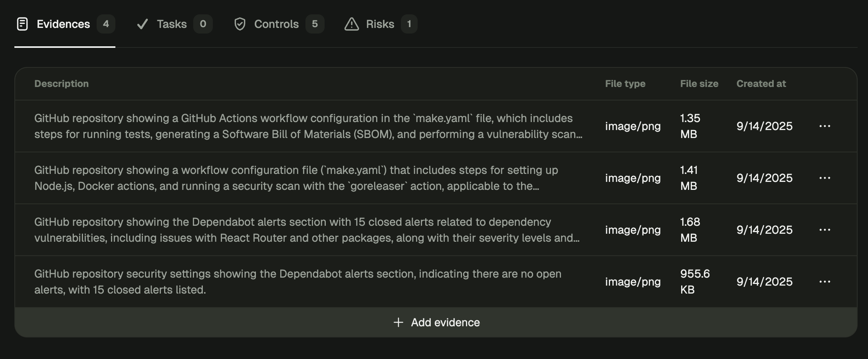Click the warning triangle icon beside Risks

coord(351,24)
